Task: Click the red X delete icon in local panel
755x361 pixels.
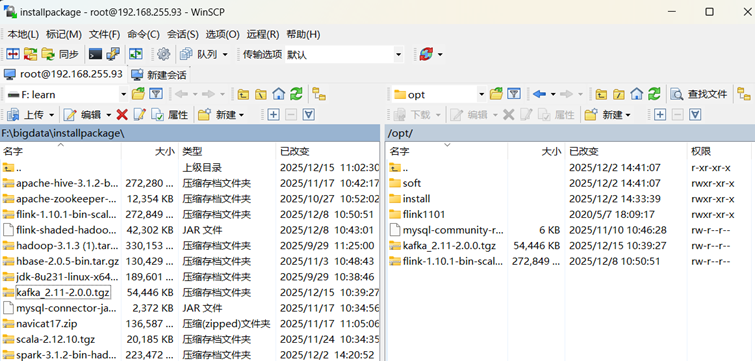Action: 122,115
